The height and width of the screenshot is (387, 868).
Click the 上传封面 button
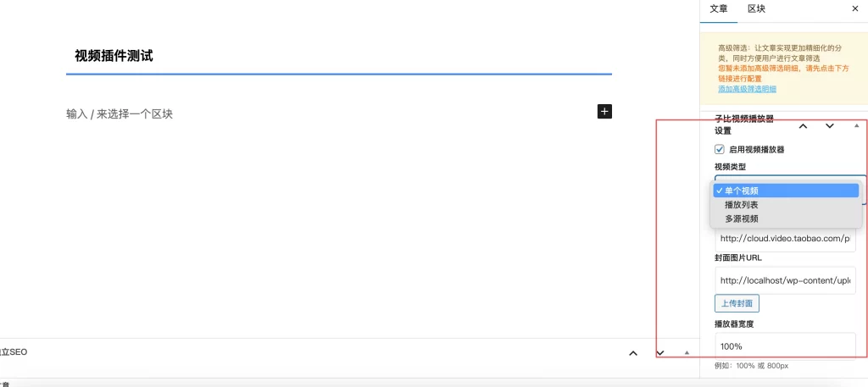(737, 303)
